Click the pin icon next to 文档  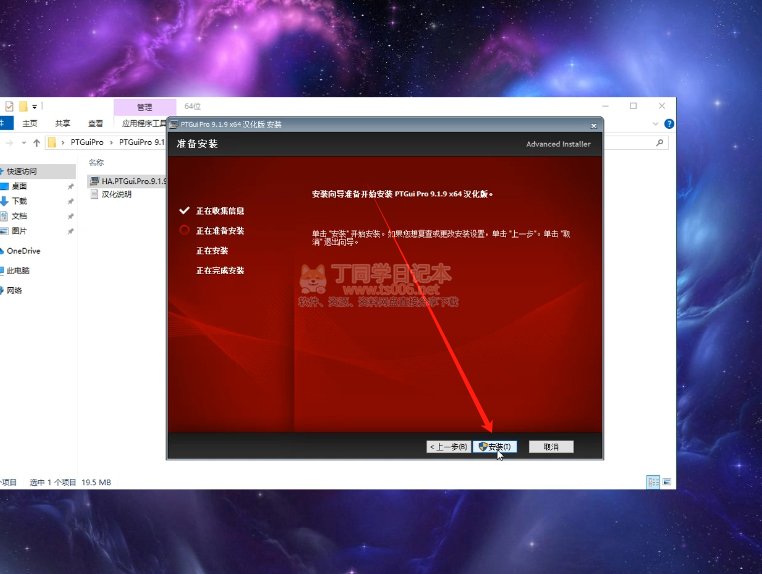pos(70,216)
